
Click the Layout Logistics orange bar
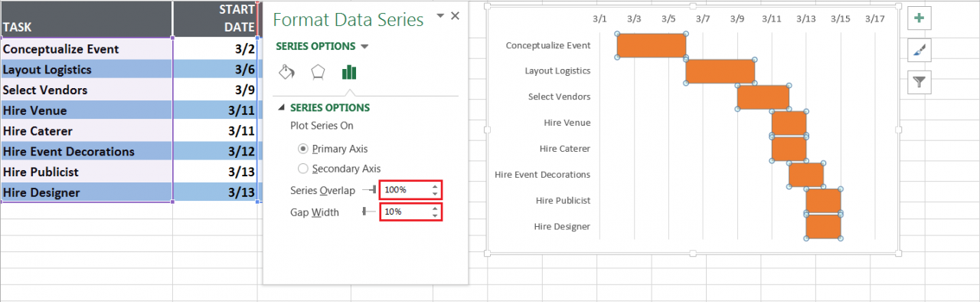point(720,71)
